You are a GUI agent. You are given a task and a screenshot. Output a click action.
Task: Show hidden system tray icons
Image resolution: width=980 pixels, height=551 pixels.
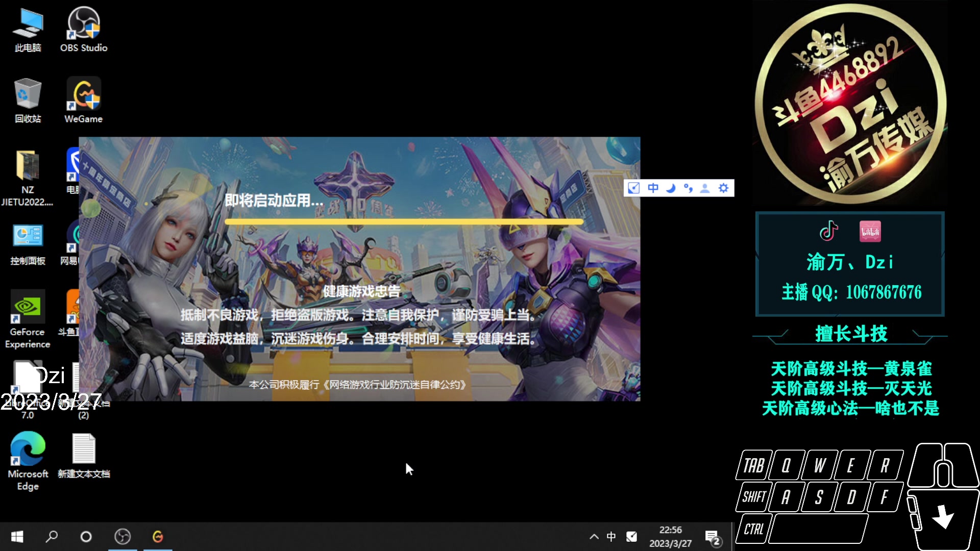coord(594,537)
